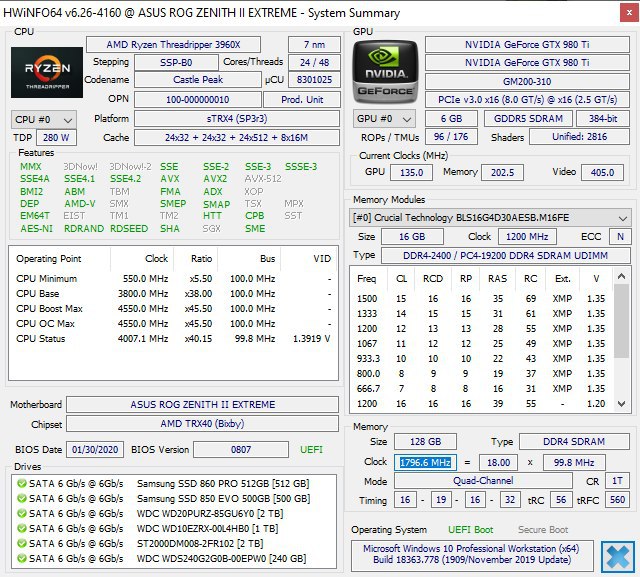This screenshot has height=577, width=640.
Task: Click the CR 1T command rate field
Action: 618,481
